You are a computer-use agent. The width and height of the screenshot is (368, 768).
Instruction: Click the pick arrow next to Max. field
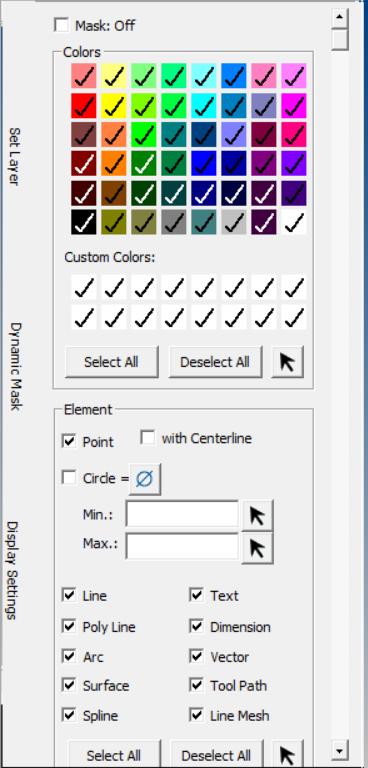pos(257,548)
